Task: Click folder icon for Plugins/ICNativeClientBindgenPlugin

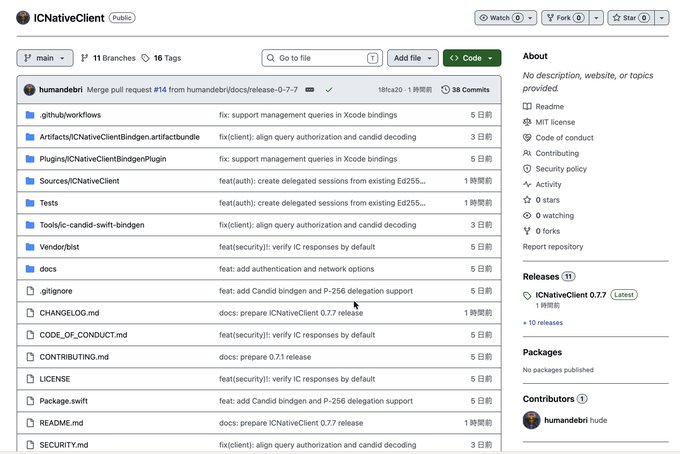Action: coord(30,159)
